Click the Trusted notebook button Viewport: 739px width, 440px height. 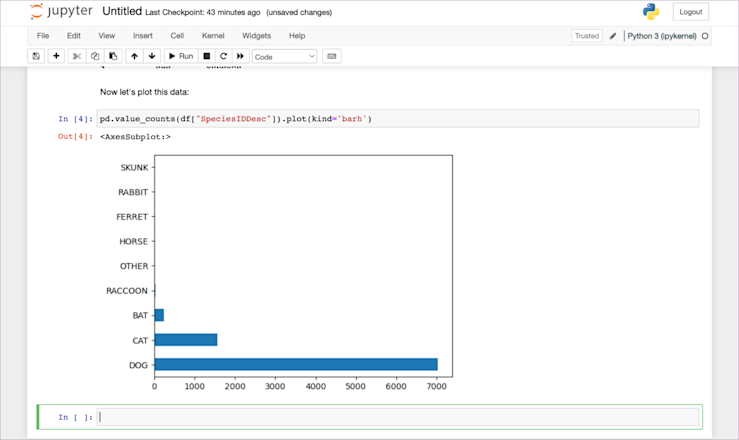587,36
